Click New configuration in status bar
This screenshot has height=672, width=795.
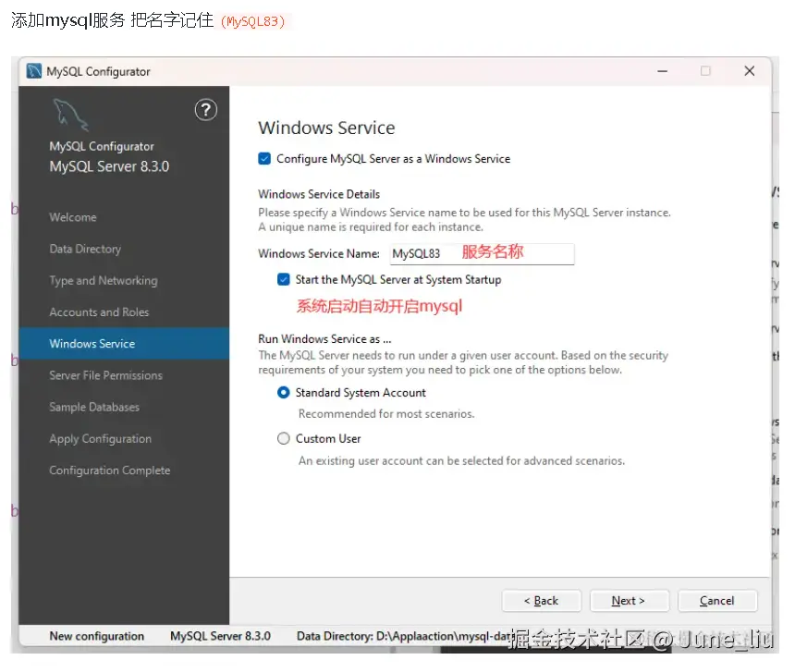97,636
